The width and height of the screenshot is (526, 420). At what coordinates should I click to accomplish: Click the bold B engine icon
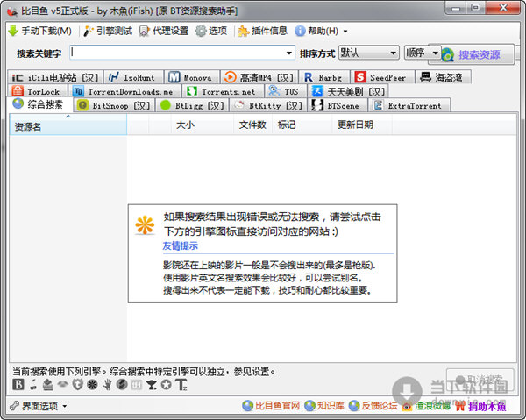coord(18,384)
